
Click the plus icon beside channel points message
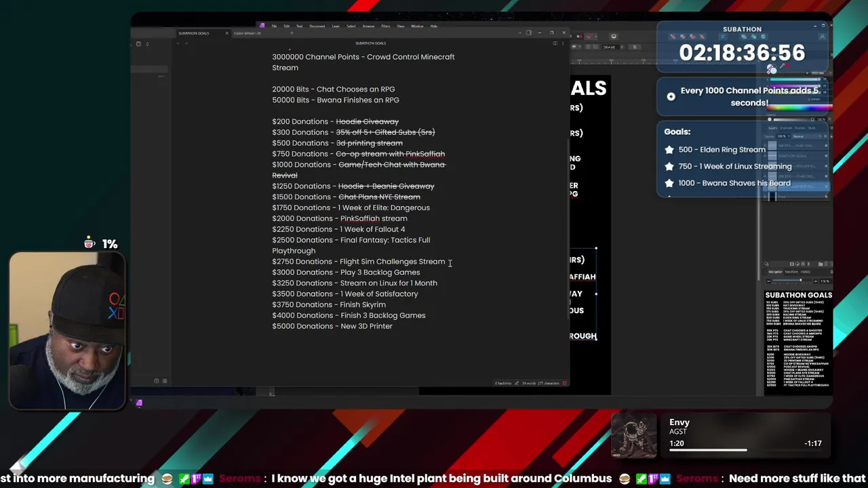point(671,96)
